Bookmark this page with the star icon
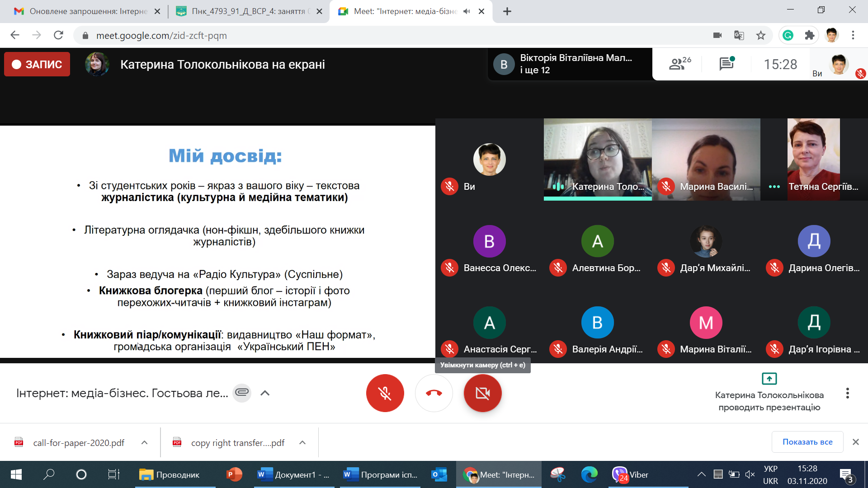 point(761,35)
